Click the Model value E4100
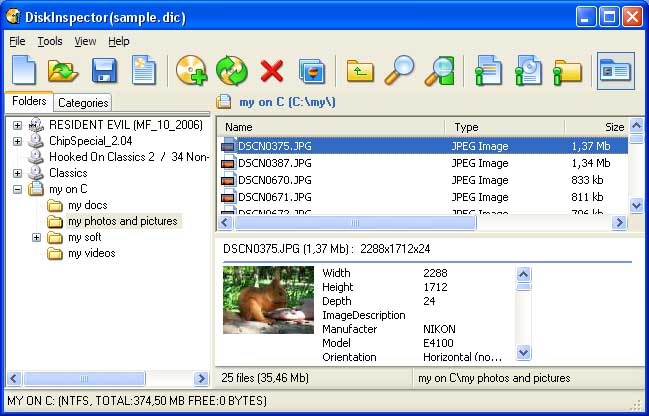The width and height of the screenshot is (649, 416). [x=438, y=343]
